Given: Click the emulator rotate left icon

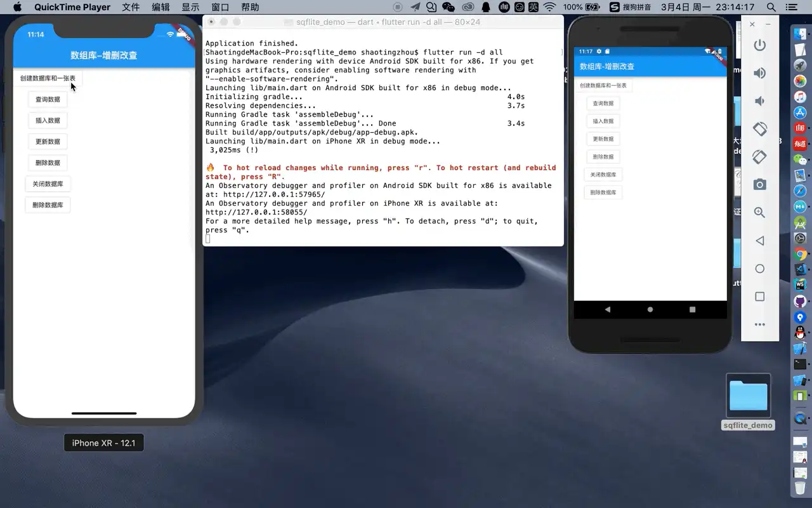Looking at the screenshot, I should [759, 129].
